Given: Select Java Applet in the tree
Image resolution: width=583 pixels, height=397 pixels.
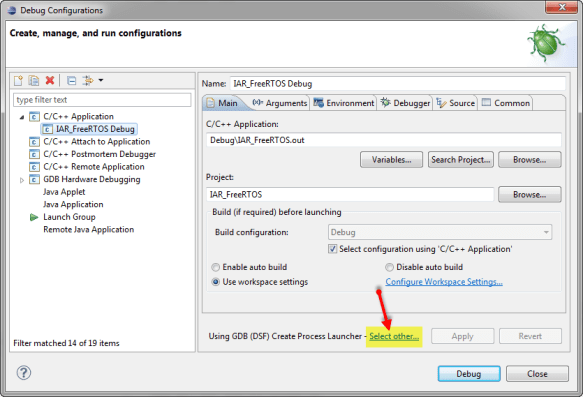Looking at the screenshot, I should (64, 192).
